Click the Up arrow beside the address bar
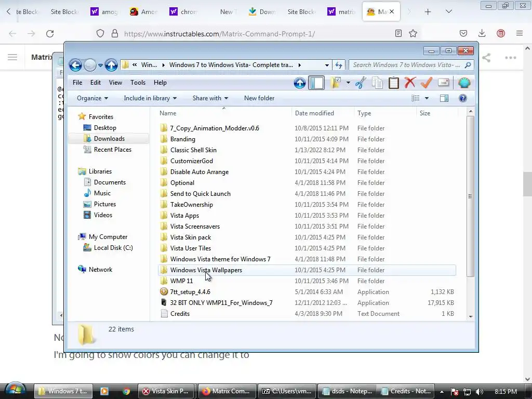Screen dimensions: 532x399 point(111,65)
